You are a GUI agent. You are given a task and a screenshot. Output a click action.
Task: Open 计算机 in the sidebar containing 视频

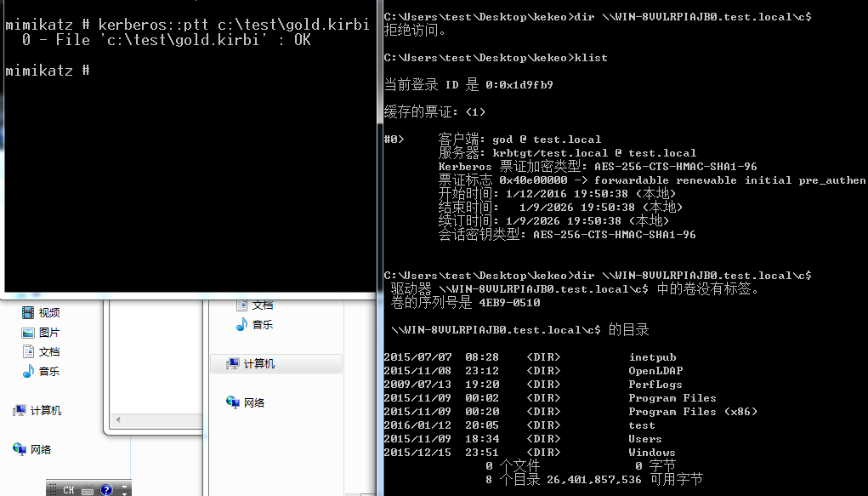point(37,411)
